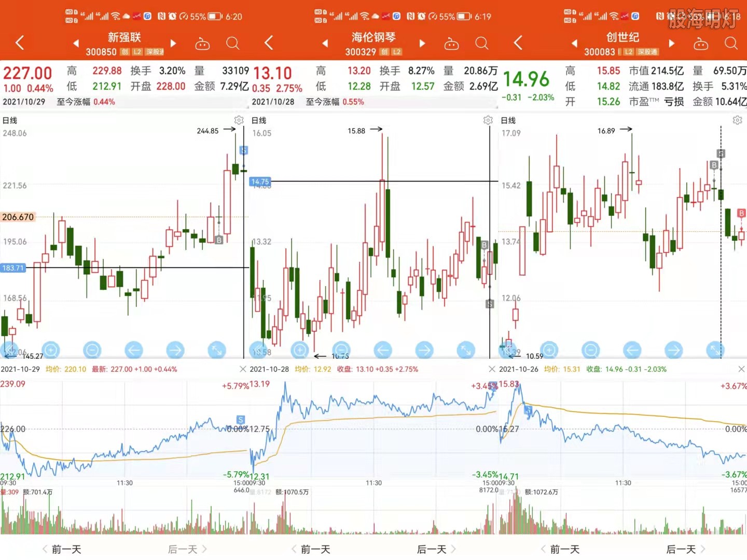This screenshot has width=747, height=560.
Task: Move 海伦钢琴 chart cursor left
Action: [x=383, y=351]
